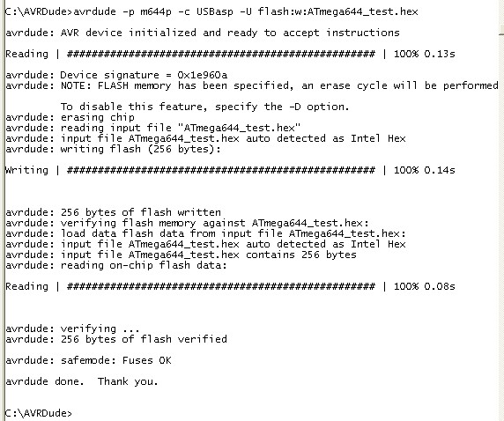The image size is (504, 421).
Task: Click the '256 bytes of flash verified' line
Action: pyautogui.click(x=116, y=339)
